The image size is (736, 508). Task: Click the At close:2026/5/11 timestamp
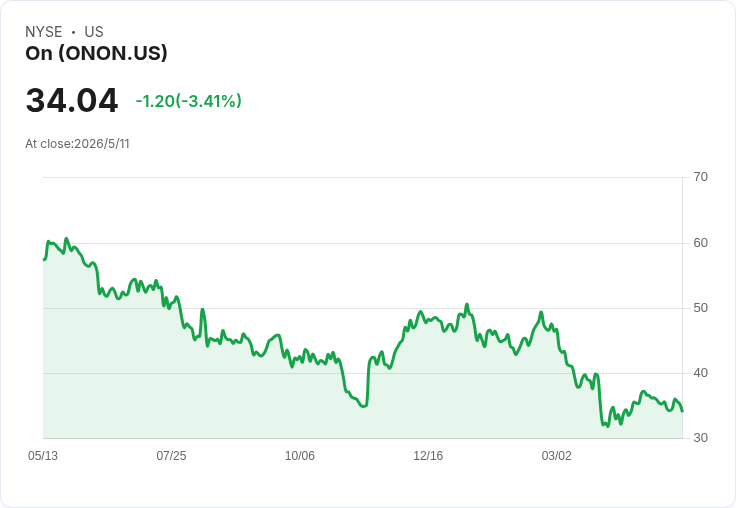(77, 144)
